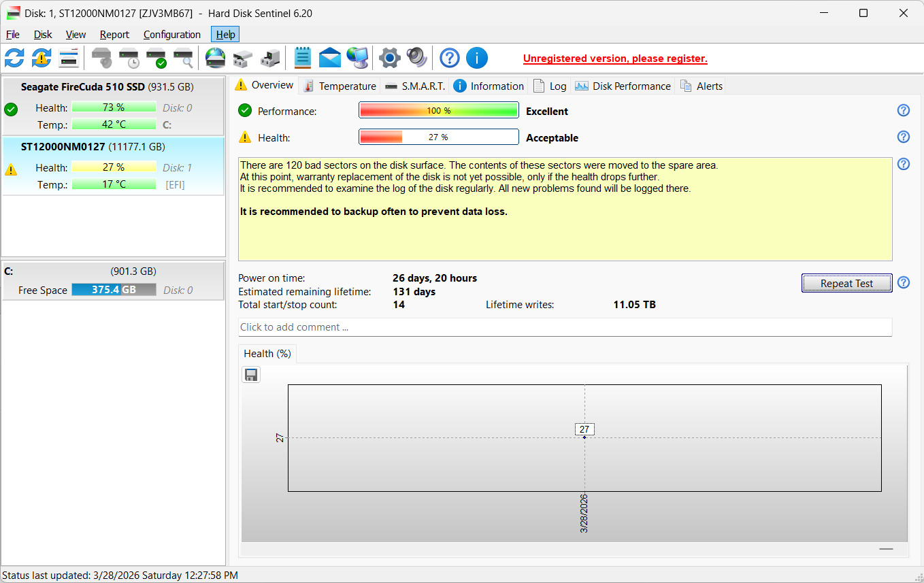Open the blue notepad report icon
924x583 pixels.
pos(303,58)
